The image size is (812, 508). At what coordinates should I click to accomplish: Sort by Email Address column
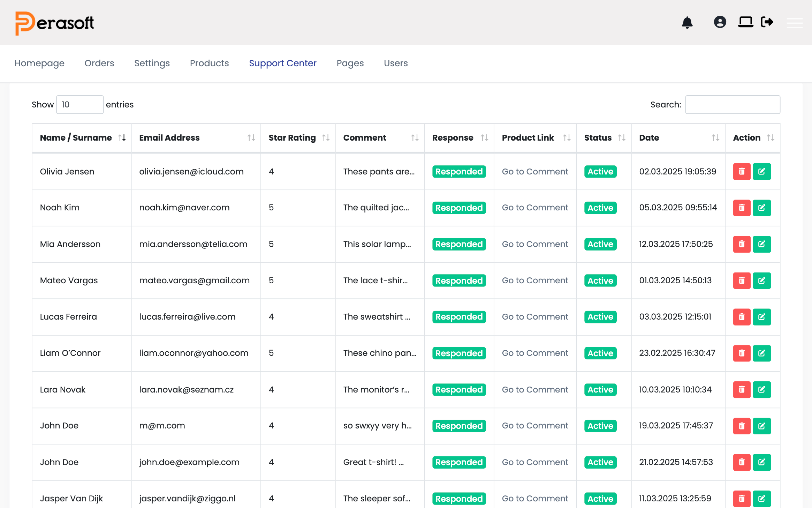coord(196,138)
